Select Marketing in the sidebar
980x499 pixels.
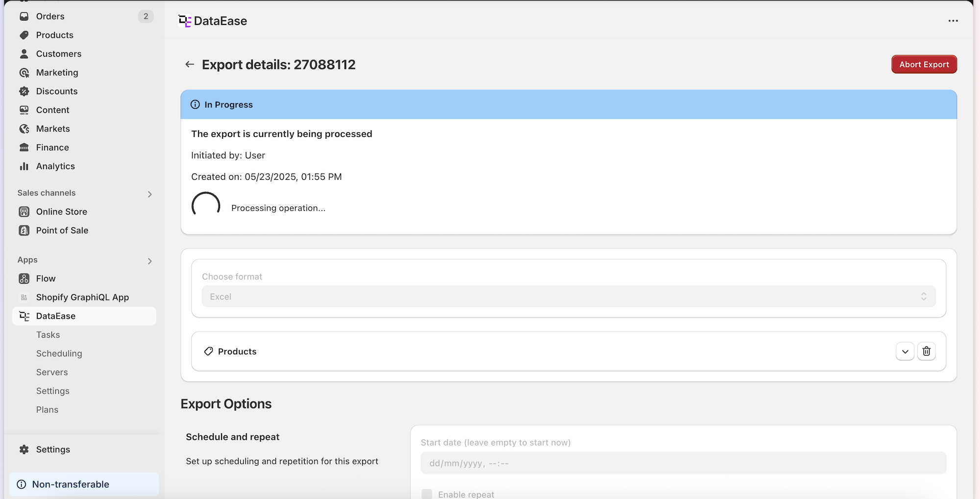pyautogui.click(x=57, y=73)
